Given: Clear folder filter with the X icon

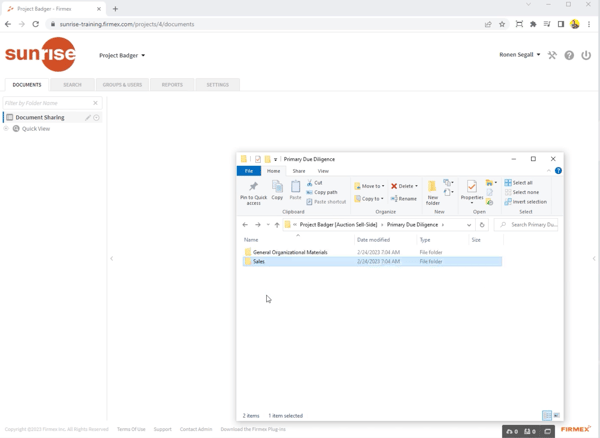Looking at the screenshot, I should [x=96, y=103].
